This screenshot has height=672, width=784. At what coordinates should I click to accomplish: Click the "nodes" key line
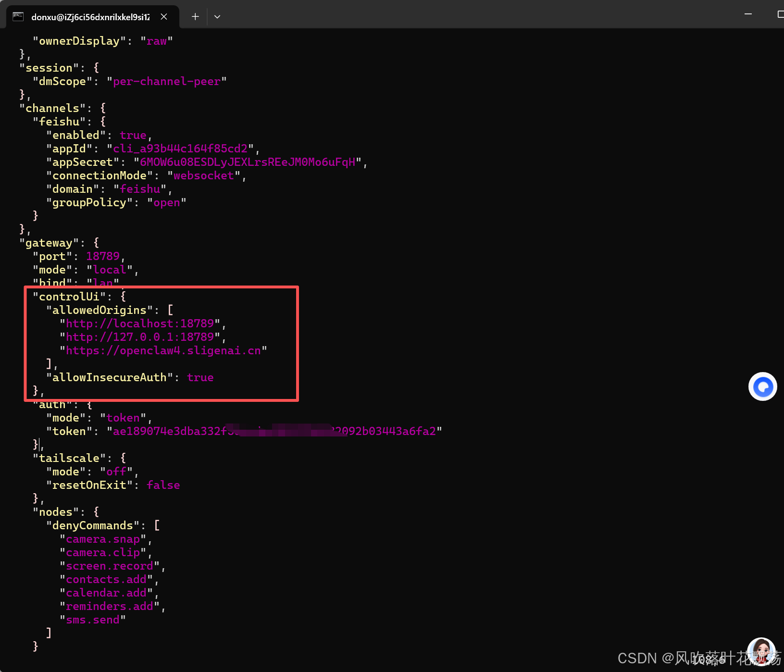pos(66,512)
